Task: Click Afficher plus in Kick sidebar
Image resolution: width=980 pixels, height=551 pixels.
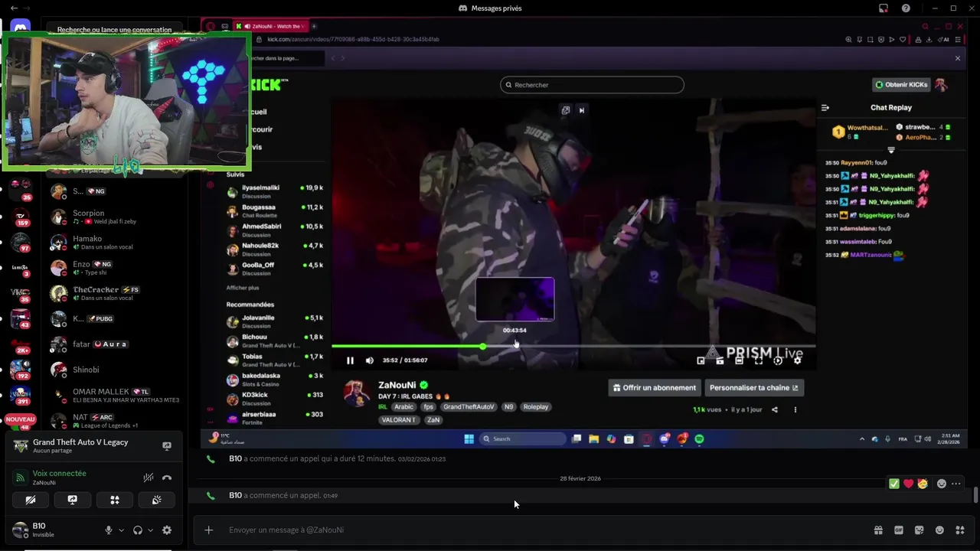Action: 243,288
